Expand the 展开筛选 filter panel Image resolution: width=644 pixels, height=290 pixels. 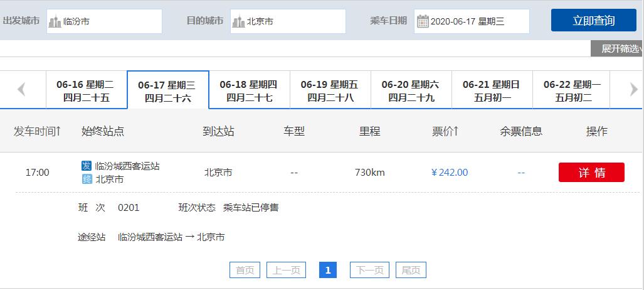pyautogui.click(x=617, y=48)
